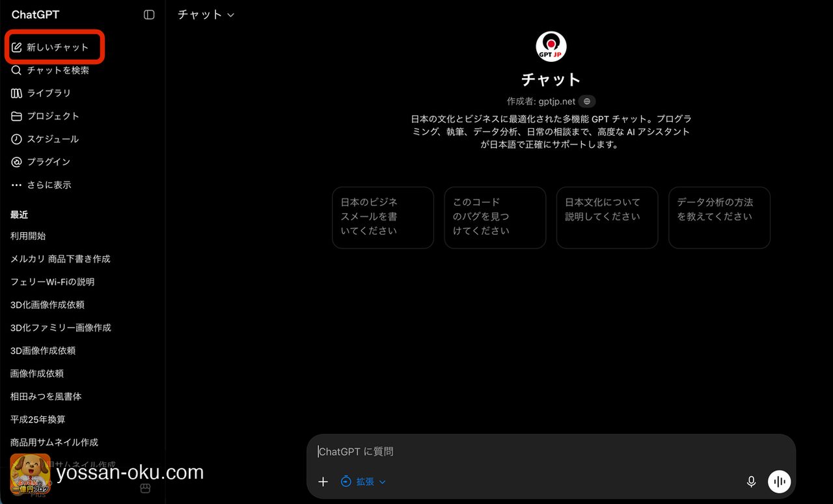Click the small icon at sidebar bottom right
833x504 pixels.
tap(146, 488)
